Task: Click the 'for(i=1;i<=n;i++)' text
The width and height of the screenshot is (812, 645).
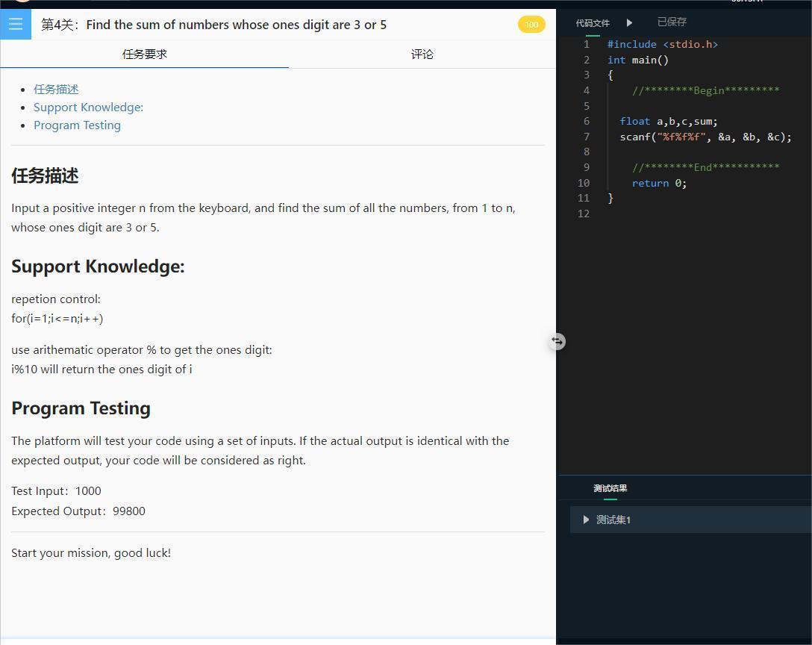Action: (57, 319)
